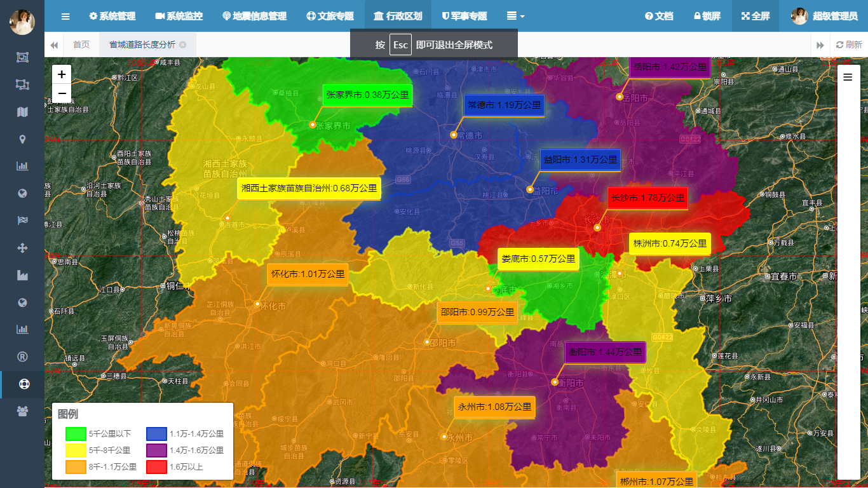The height and width of the screenshot is (488, 868).
Task: Click the 永州市:1.08万公里 label
Action: pyautogui.click(x=494, y=407)
